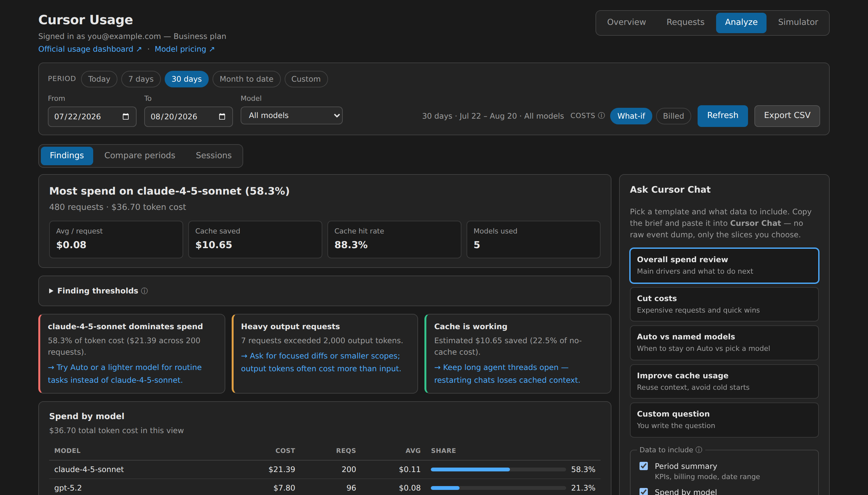Screen dimensions: 868x495
Task: Choose the Cut costs template
Action: click(x=724, y=304)
